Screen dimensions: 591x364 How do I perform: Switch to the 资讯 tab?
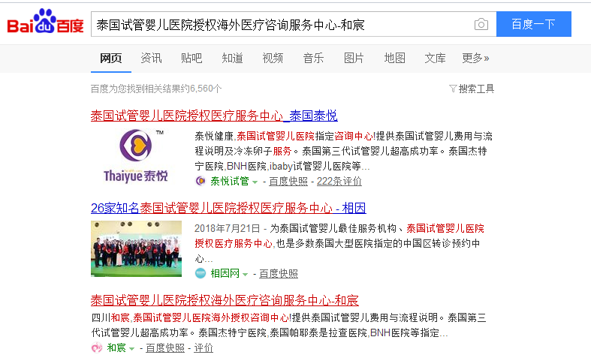[151, 58]
